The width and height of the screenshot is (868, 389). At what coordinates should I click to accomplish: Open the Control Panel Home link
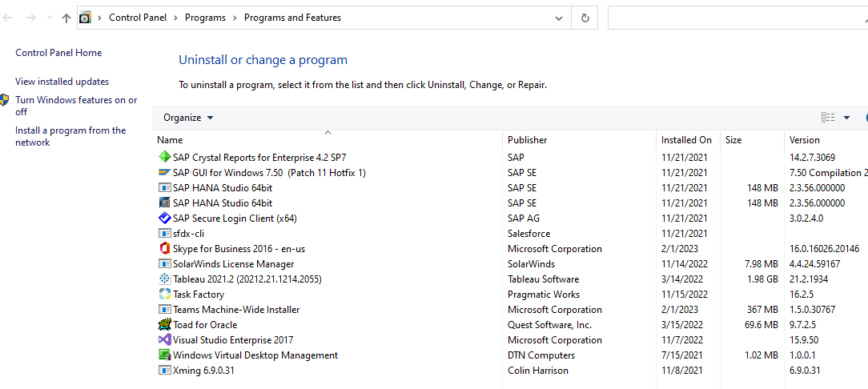(58, 53)
